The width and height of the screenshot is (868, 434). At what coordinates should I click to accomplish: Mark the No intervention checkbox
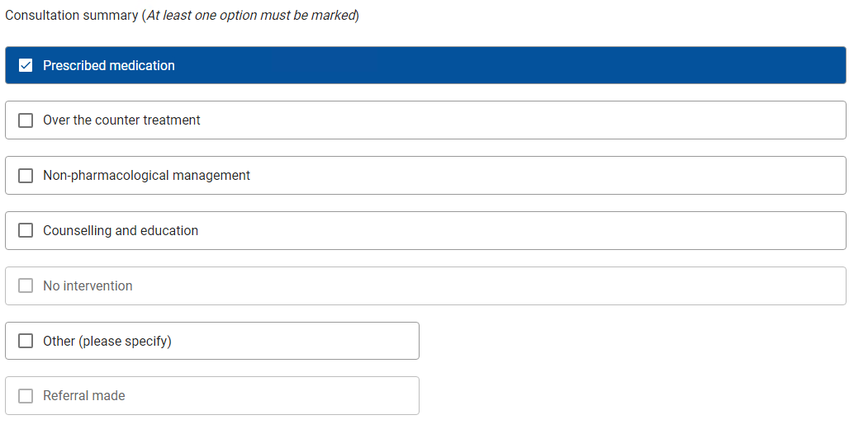pos(26,285)
